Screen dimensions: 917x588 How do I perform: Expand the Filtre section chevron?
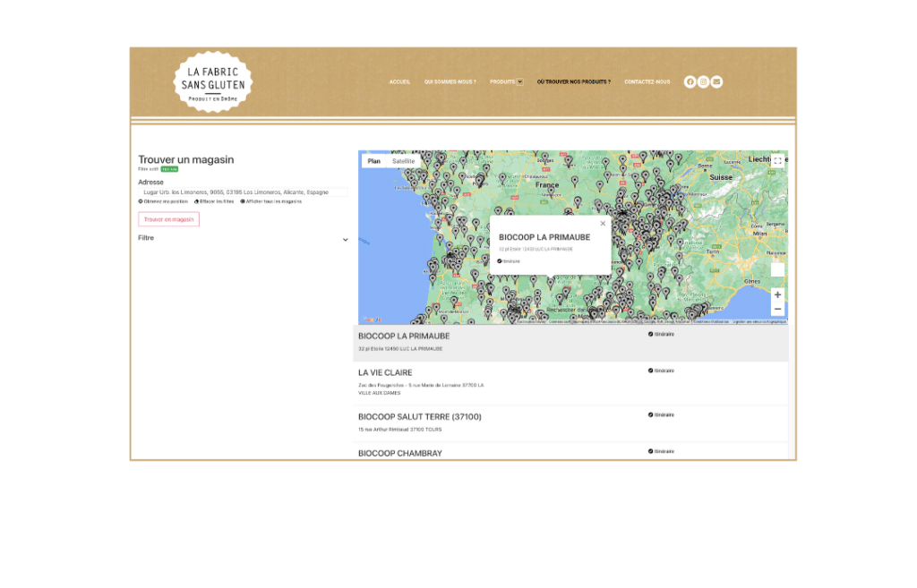point(345,240)
